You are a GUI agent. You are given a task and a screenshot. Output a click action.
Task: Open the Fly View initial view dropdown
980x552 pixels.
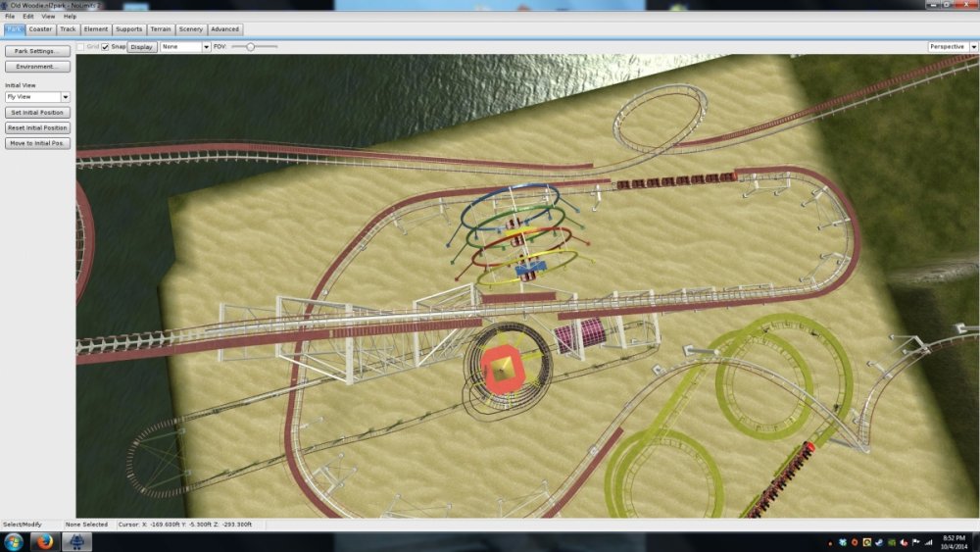click(x=37, y=97)
